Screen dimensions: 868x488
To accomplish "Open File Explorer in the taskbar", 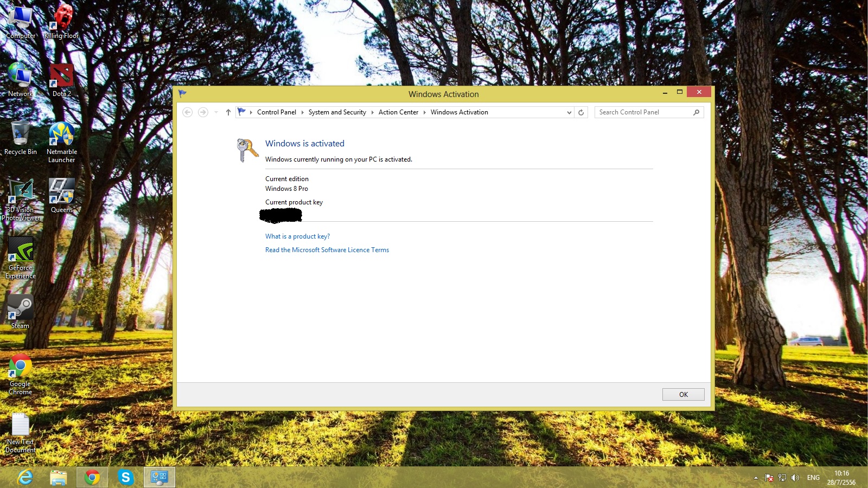I will 59,477.
